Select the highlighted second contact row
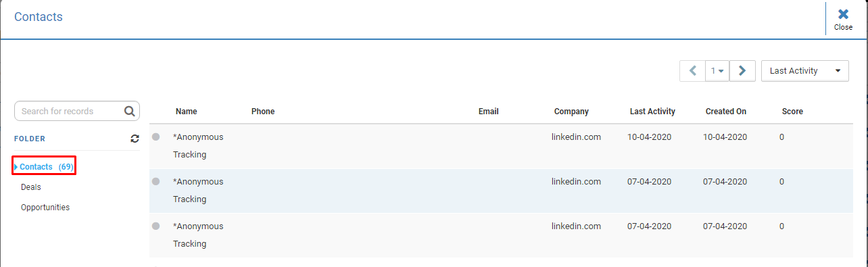868x267 pixels. pyautogui.click(x=501, y=191)
